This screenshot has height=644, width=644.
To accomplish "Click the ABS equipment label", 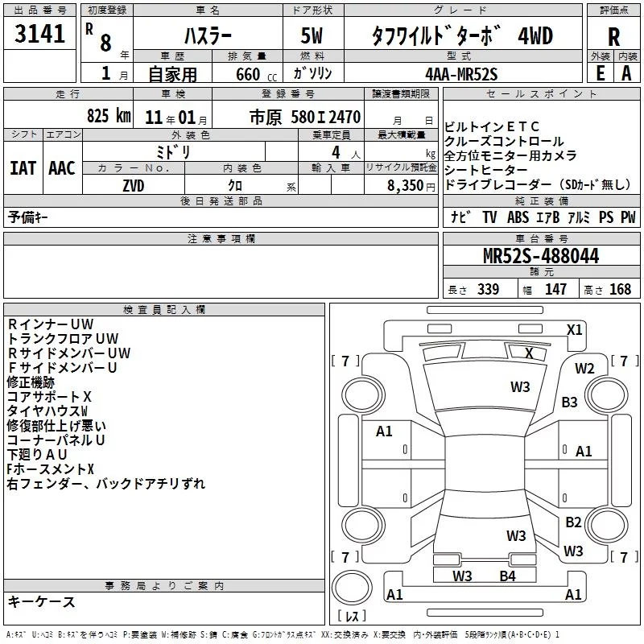I will click(518, 217).
